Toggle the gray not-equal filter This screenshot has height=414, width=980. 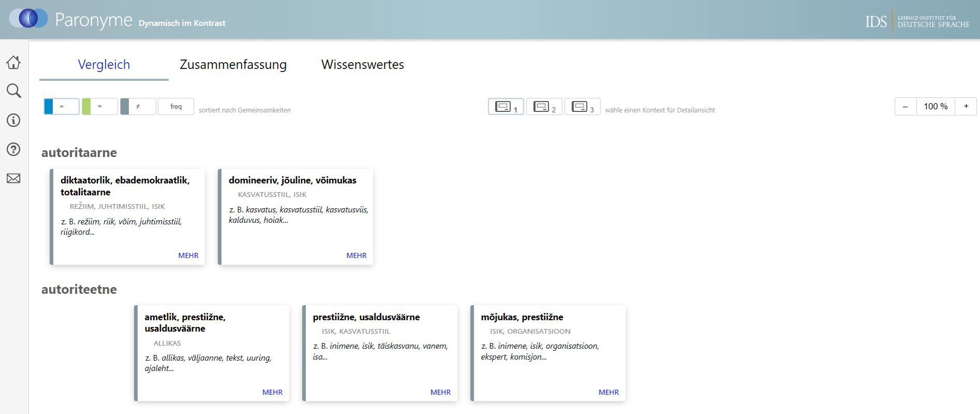[x=138, y=106]
